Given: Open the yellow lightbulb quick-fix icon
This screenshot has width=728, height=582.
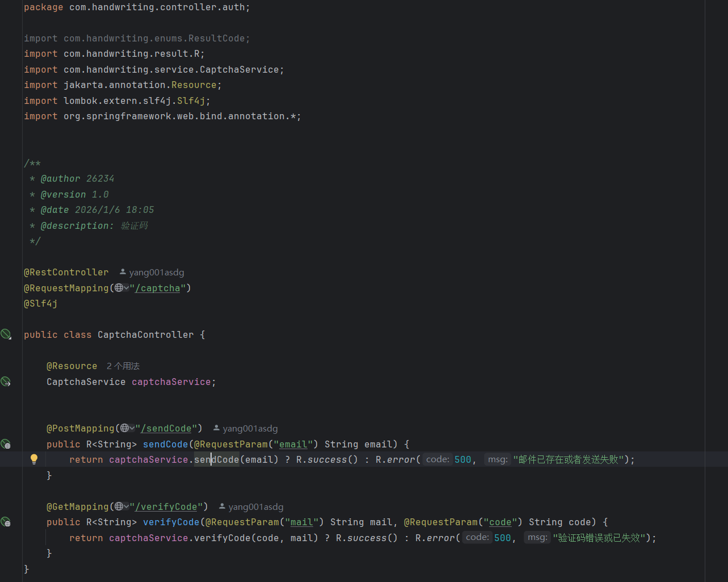Looking at the screenshot, I should pyautogui.click(x=34, y=459).
